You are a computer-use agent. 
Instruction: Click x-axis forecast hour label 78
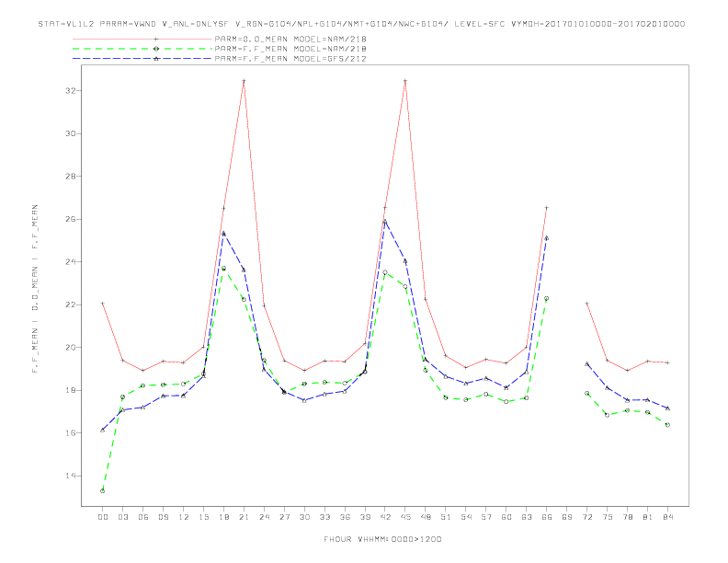coord(628,517)
